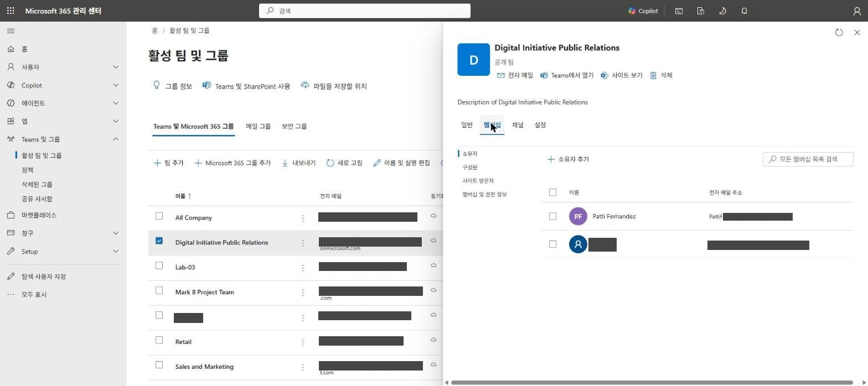The image size is (868, 386).
Task: Switch to the 채널 tab
Action: [518, 125]
